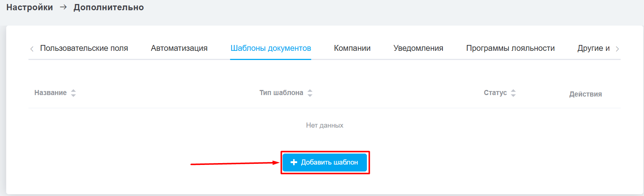Select the Шаблоны документов tab

[271, 48]
